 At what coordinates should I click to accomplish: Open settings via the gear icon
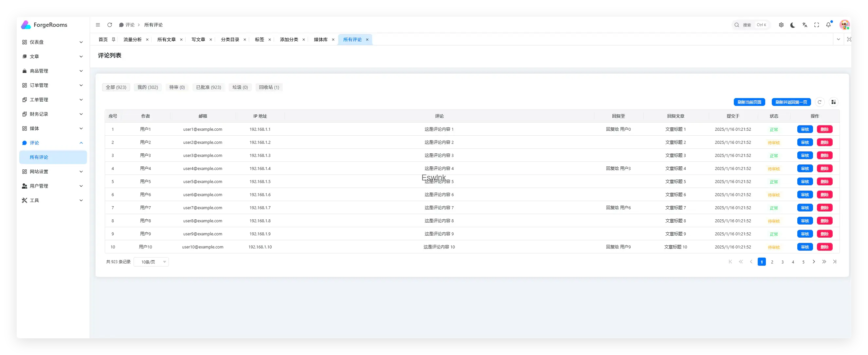coord(781,25)
